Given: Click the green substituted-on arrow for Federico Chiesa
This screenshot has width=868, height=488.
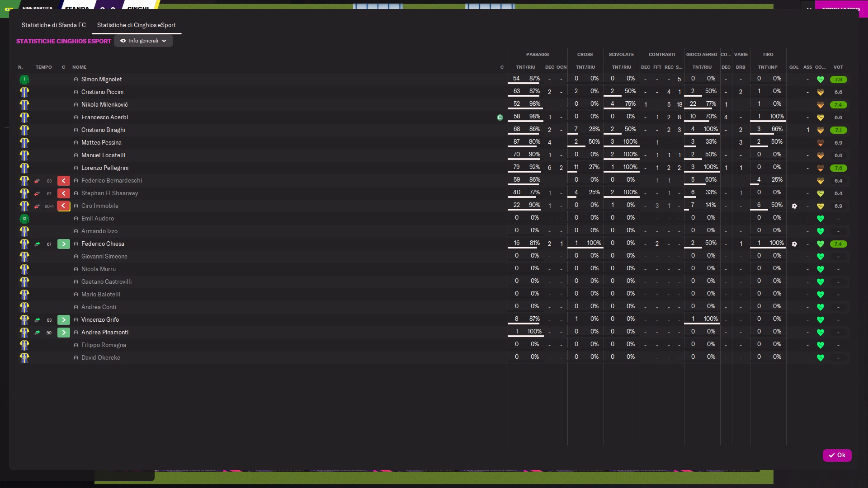Looking at the screenshot, I should coord(64,244).
